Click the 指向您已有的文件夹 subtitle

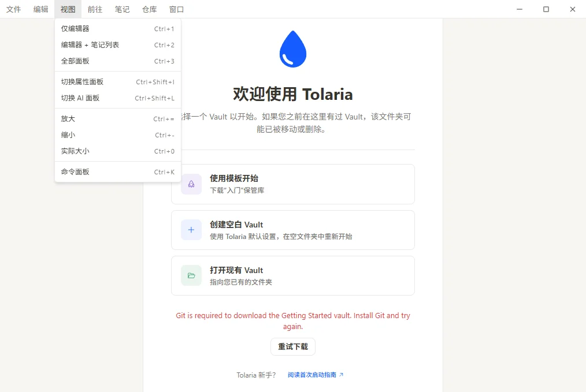click(241, 282)
